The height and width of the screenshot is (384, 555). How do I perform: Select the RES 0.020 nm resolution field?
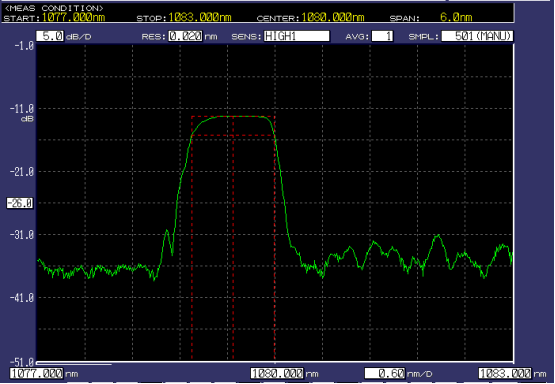(185, 36)
